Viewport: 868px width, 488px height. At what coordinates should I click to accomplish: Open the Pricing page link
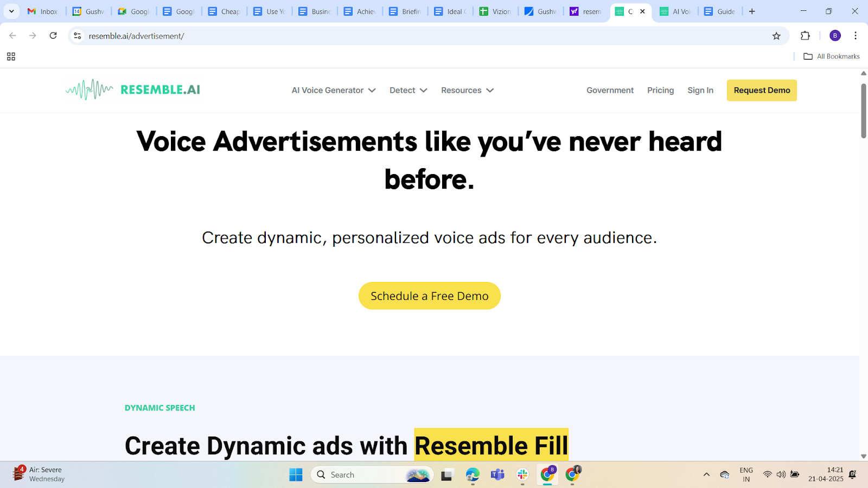pyautogui.click(x=660, y=91)
